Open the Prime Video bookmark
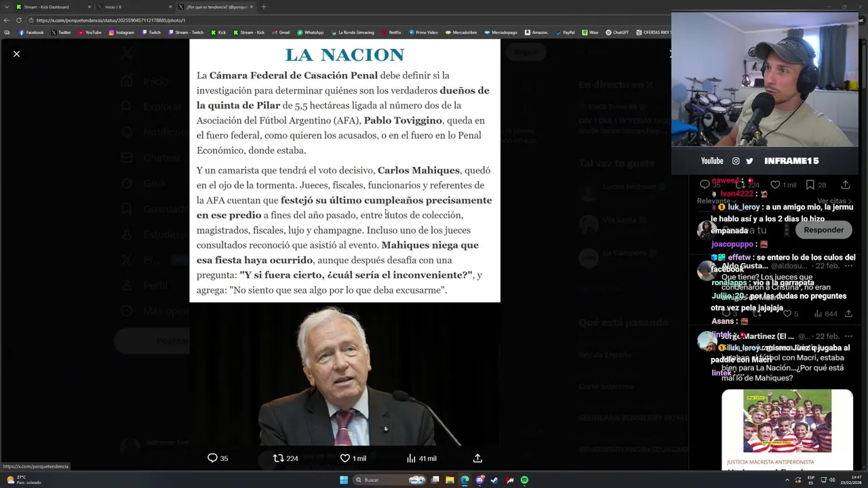The width and height of the screenshot is (868, 488). (423, 33)
